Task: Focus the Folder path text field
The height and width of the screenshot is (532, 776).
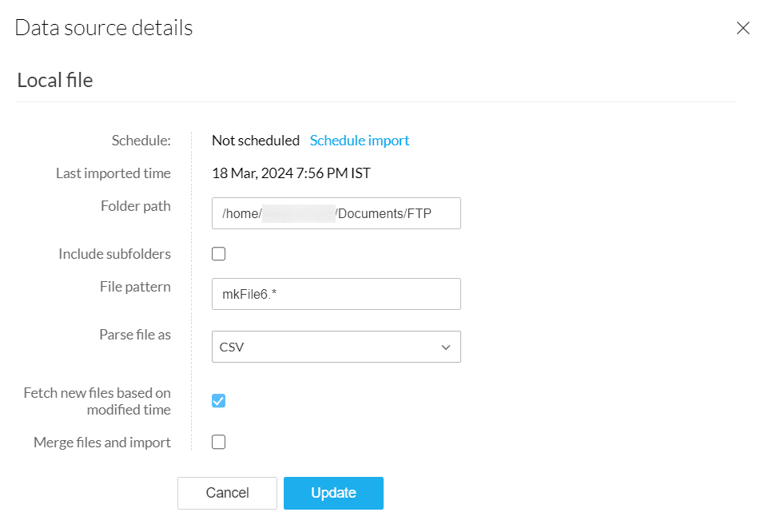Action: pyautogui.click(x=336, y=213)
